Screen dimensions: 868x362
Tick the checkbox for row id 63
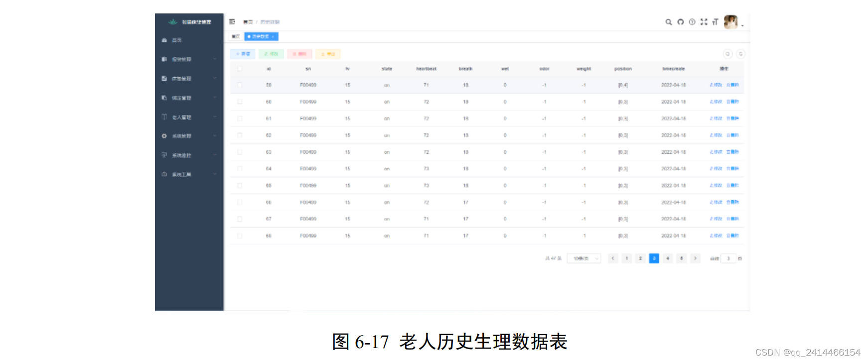240,152
